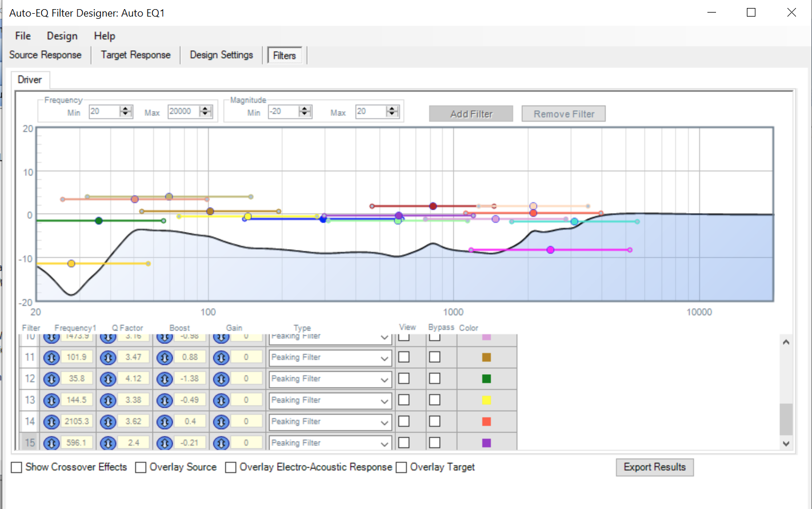Image resolution: width=812 pixels, height=509 pixels.
Task: Open the Design menu
Action: (x=62, y=36)
